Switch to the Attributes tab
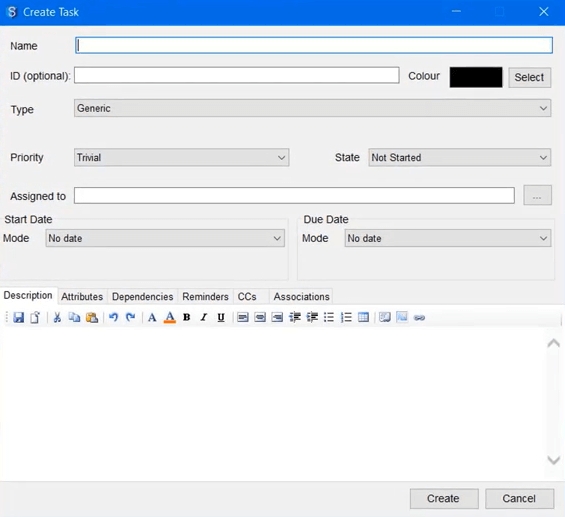 click(82, 297)
